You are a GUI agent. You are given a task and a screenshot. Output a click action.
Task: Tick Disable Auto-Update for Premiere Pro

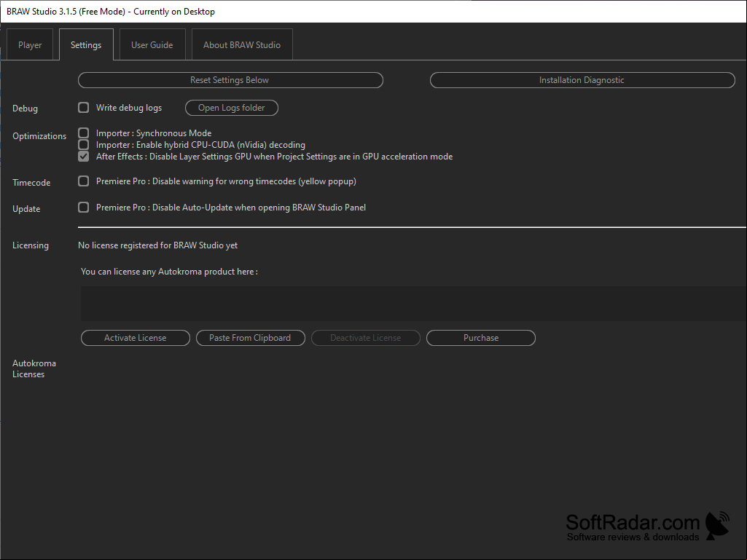click(83, 207)
